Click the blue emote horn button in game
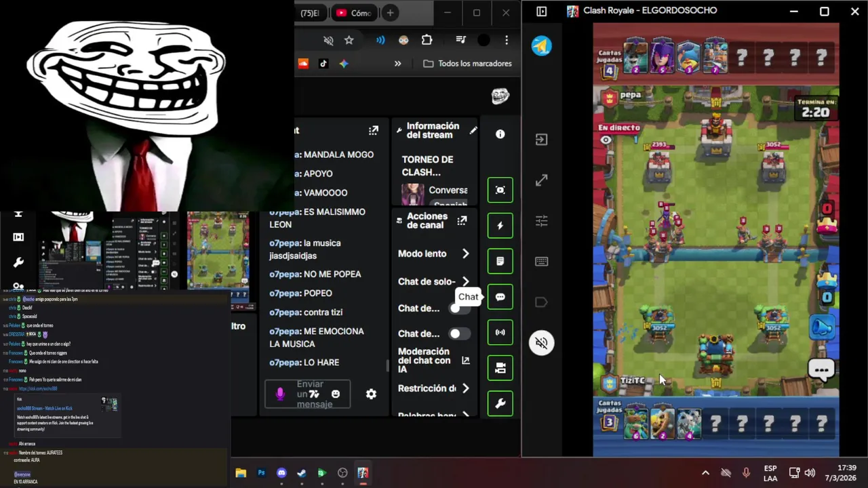 pos(823,327)
